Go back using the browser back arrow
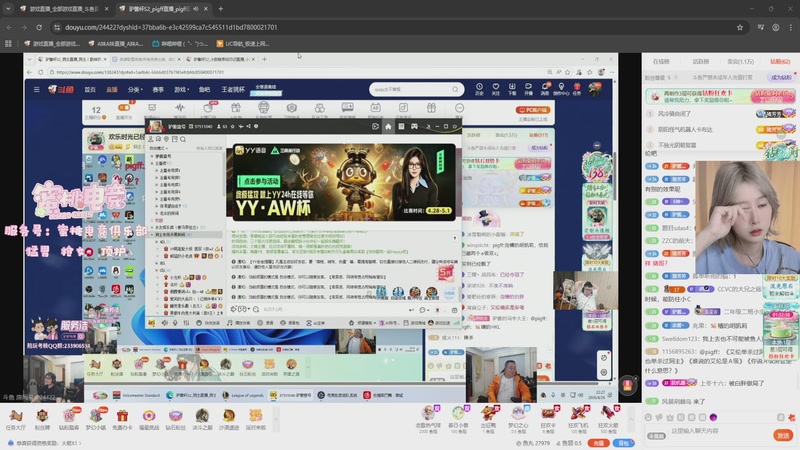Image resolution: width=800 pixels, height=450 pixels. 9,27
